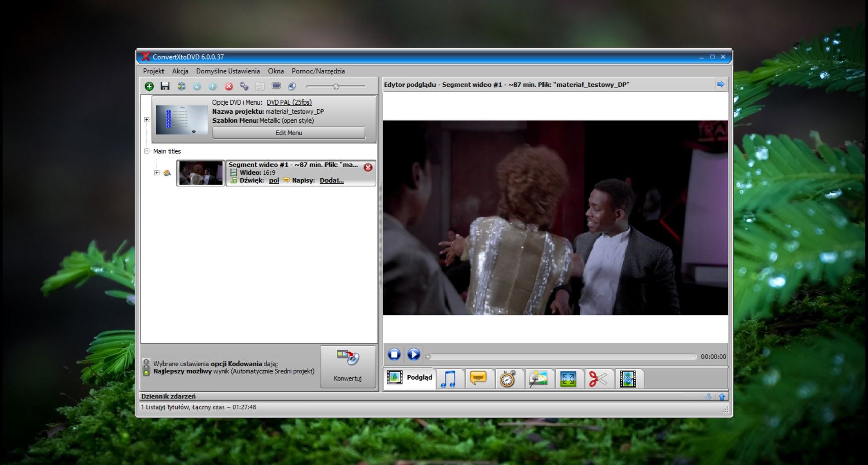Open the Projekt menu
The height and width of the screenshot is (465, 868).
(x=153, y=71)
